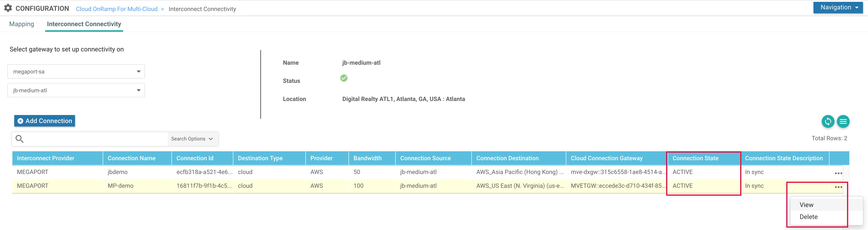Click the Add Connection button
The image size is (868, 230).
[44, 121]
